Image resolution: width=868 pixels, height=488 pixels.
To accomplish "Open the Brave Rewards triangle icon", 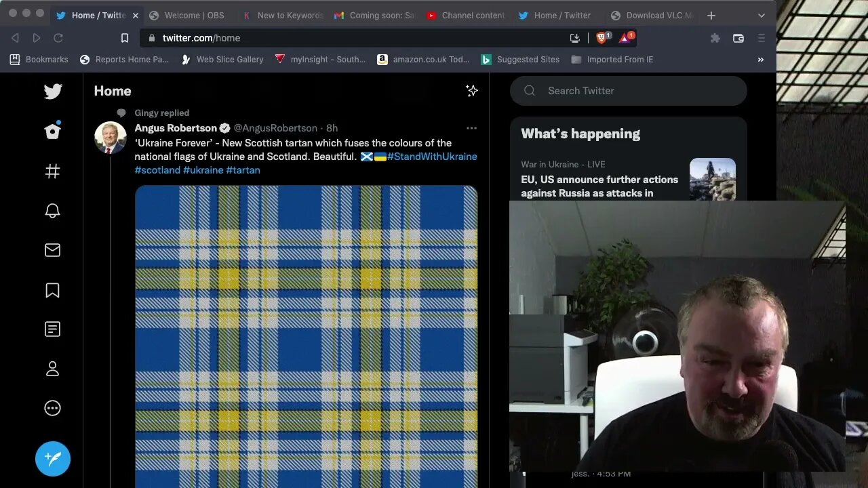I will pyautogui.click(x=625, y=37).
